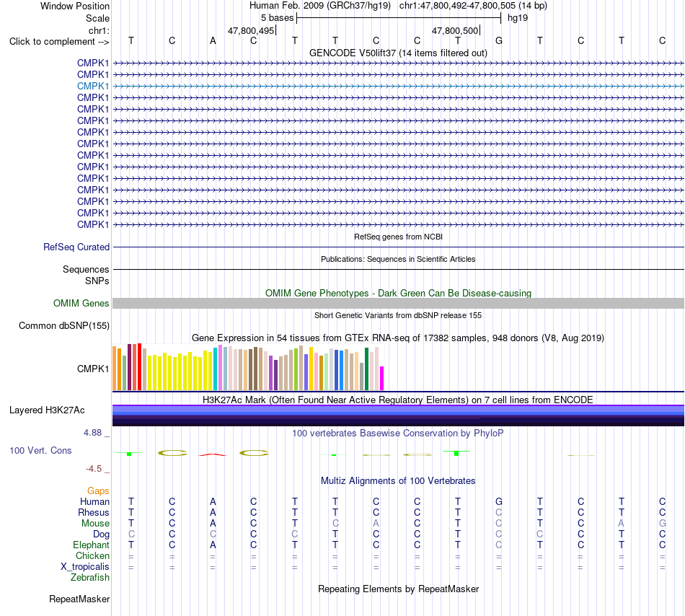Open the OMIM Genes track label
Viewport: 685px width, 616px height.
(x=81, y=303)
